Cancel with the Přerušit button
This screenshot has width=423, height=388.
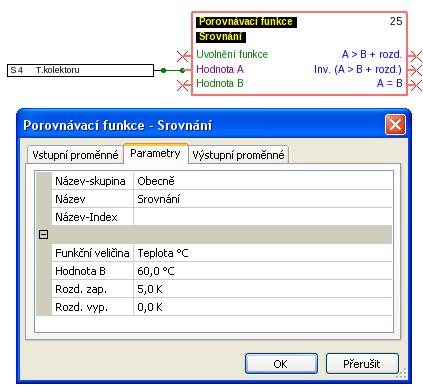click(x=362, y=364)
